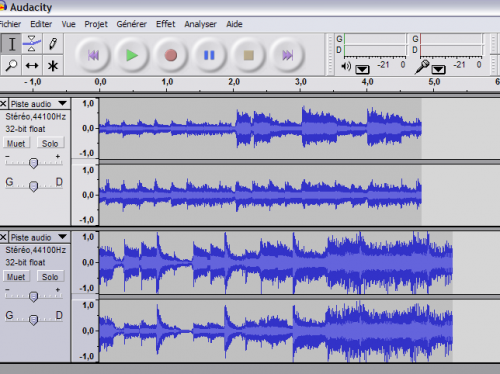Screen dimensions: 500x374
Task: Open second track's Piste audio dropdown menu
Action: [x=39, y=237]
